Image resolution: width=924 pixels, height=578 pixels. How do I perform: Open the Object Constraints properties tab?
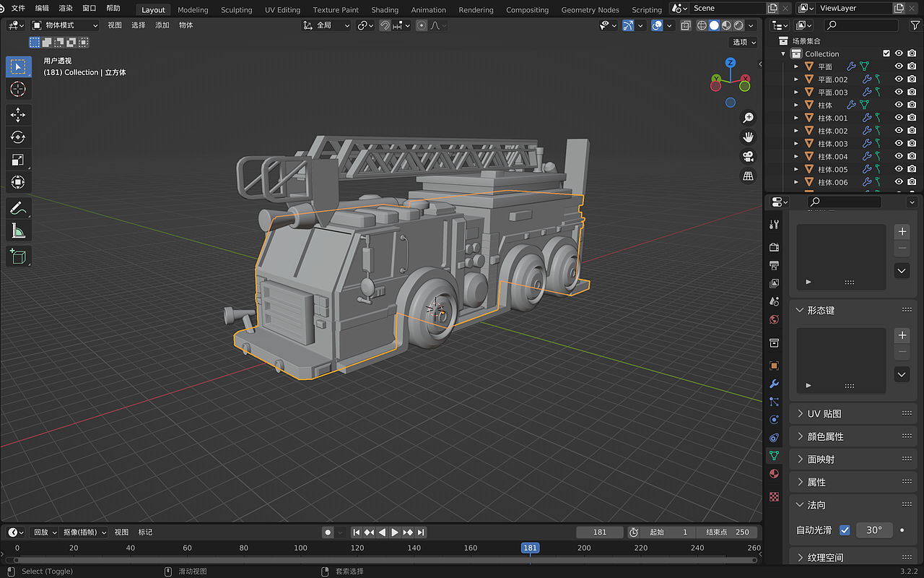click(x=775, y=438)
